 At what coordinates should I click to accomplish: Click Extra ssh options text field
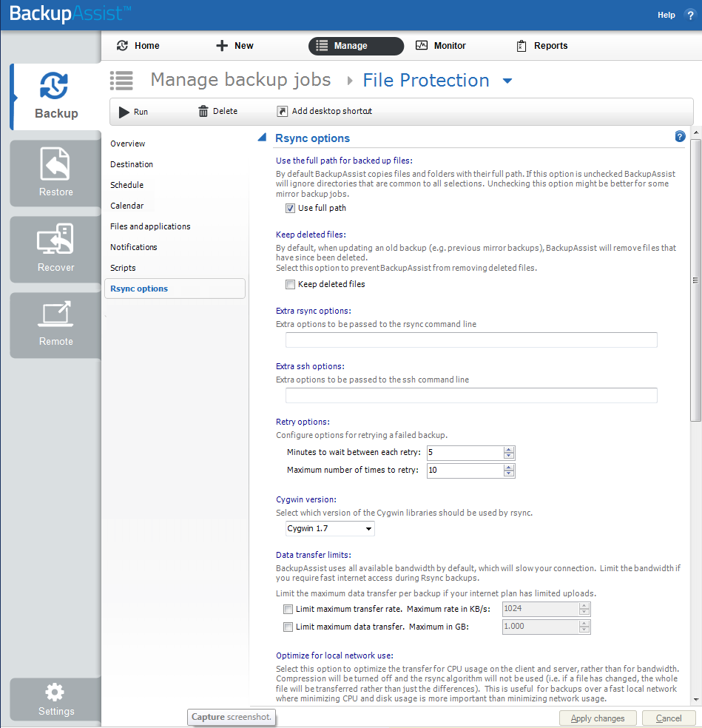point(471,396)
